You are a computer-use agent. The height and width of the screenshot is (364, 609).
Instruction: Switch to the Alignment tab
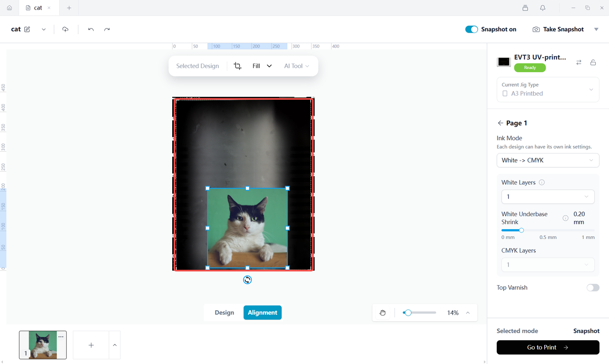coord(263,313)
